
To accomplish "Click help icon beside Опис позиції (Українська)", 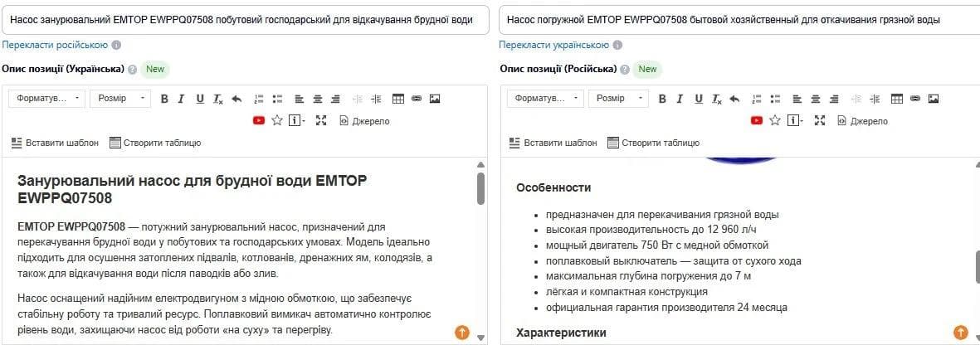I will pyautogui.click(x=133, y=70).
